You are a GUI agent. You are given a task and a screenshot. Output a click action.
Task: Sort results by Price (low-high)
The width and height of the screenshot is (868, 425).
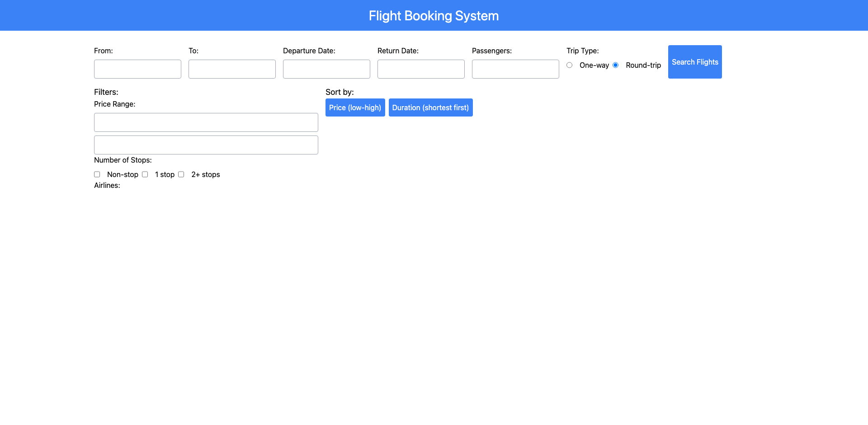355,107
